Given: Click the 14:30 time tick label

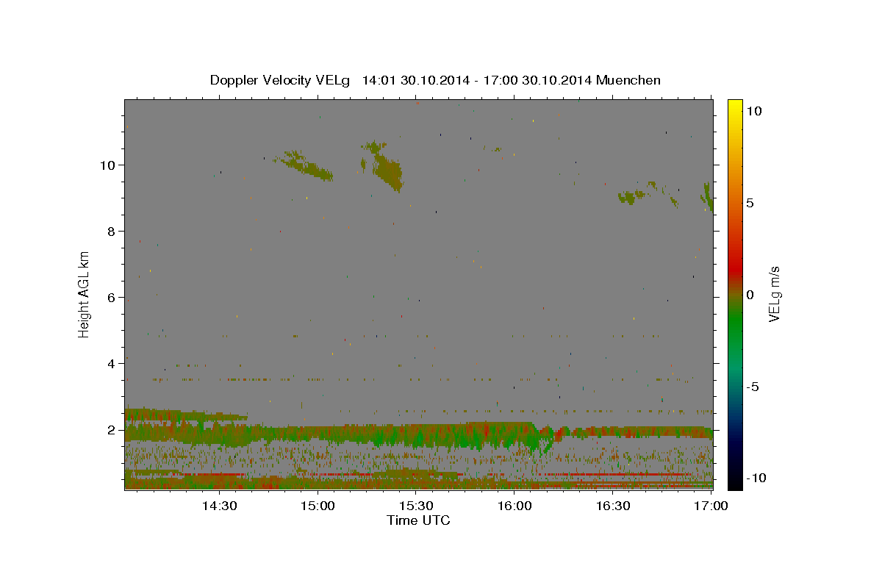Looking at the screenshot, I should click(x=219, y=506).
